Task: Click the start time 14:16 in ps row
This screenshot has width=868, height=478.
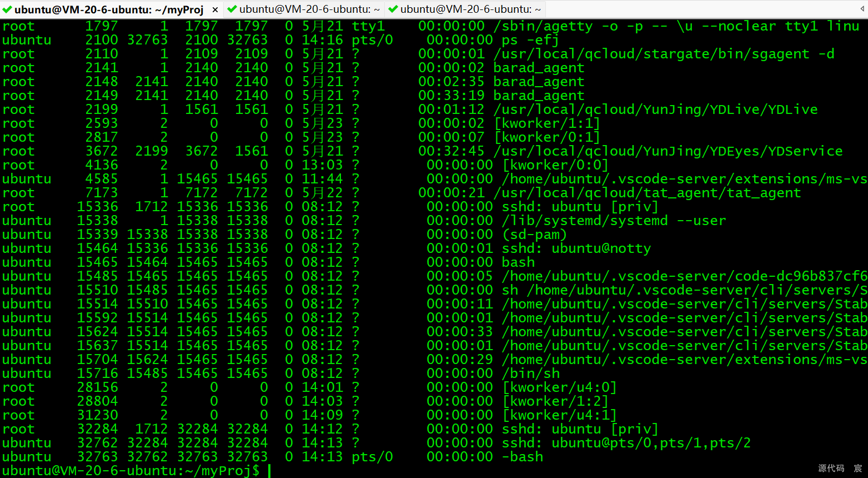Action: (322, 40)
